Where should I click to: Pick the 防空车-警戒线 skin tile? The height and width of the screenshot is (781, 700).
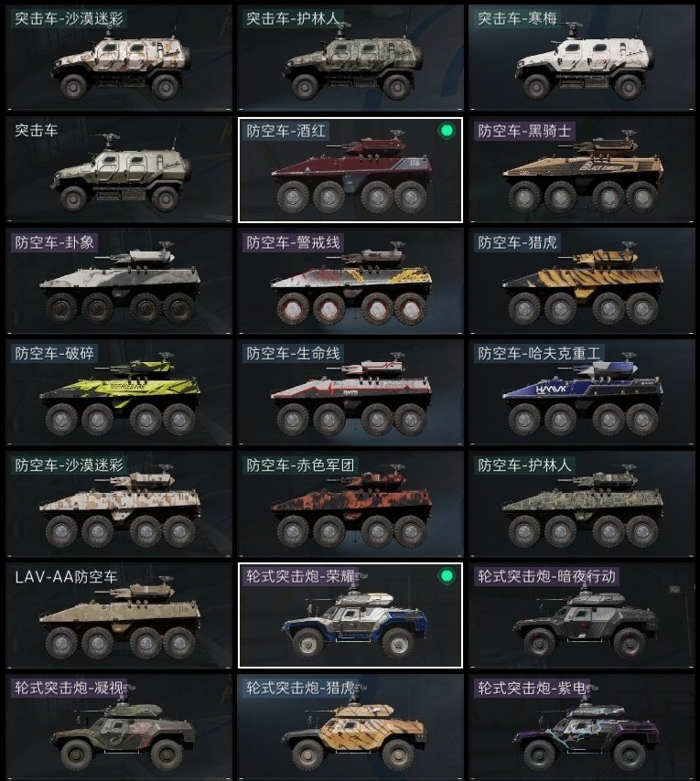pos(350,281)
